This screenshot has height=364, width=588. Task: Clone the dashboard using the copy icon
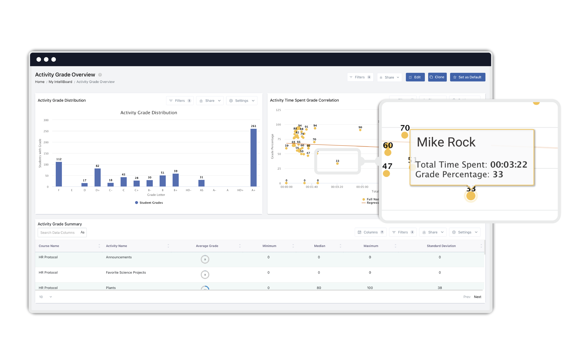(431, 77)
